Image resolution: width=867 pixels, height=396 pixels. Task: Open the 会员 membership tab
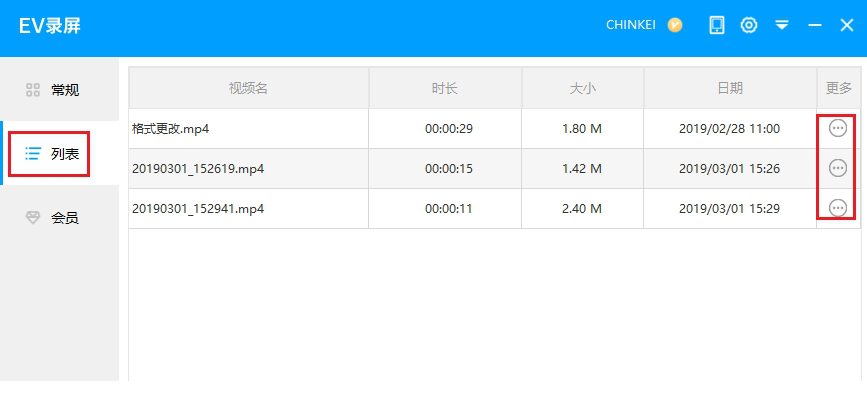point(60,218)
